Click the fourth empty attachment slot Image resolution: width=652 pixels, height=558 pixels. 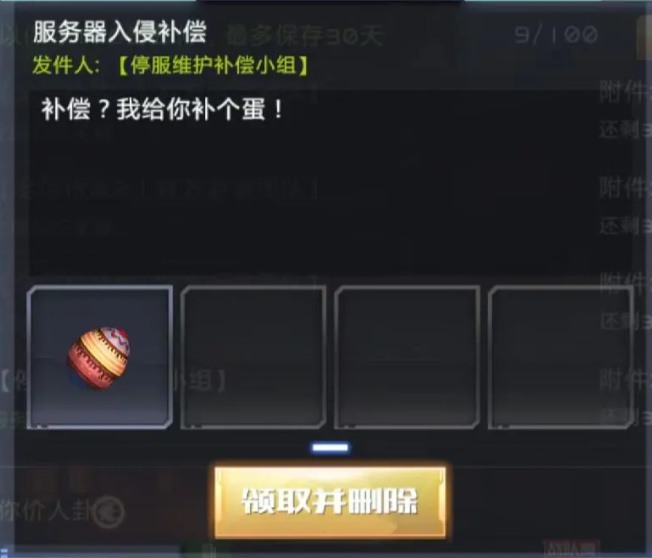[x=561, y=357]
